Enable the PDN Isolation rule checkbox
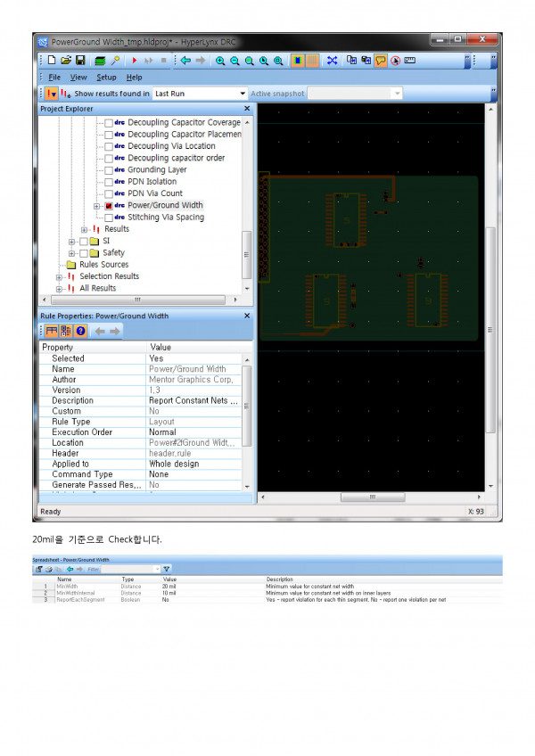The image size is (535, 756). coord(109,182)
